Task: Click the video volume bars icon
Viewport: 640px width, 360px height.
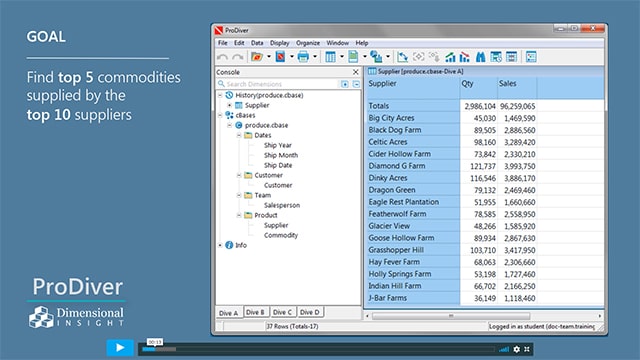Action: [x=504, y=349]
